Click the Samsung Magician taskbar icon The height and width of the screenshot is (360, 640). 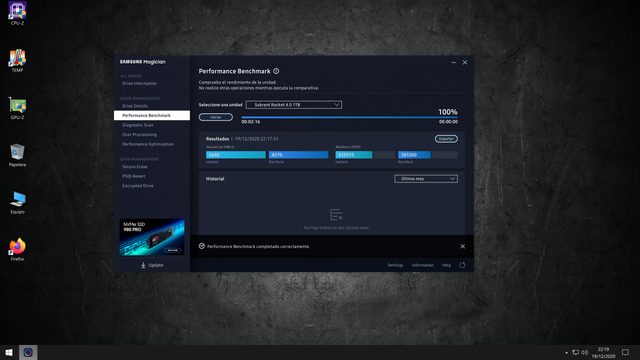pos(28,352)
